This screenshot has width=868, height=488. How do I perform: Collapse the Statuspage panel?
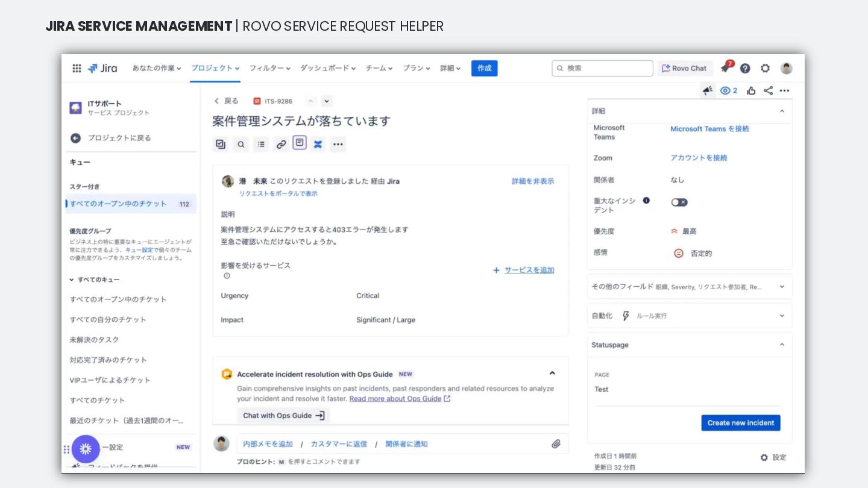pyautogui.click(x=782, y=345)
